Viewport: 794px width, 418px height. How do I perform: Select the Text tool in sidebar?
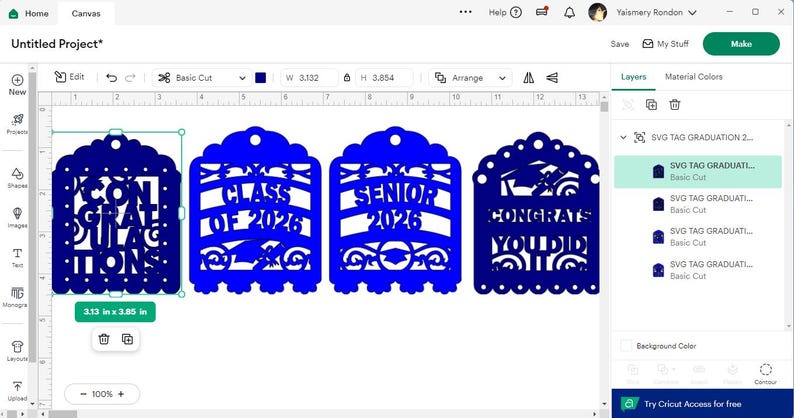[x=17, y=257]
